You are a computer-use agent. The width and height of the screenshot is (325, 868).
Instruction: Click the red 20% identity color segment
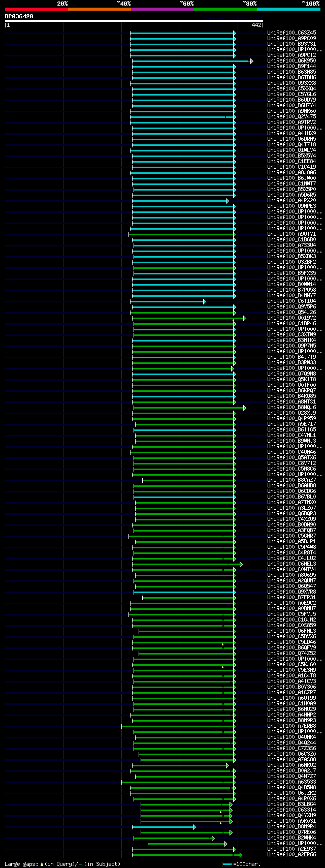coord(36,9)
